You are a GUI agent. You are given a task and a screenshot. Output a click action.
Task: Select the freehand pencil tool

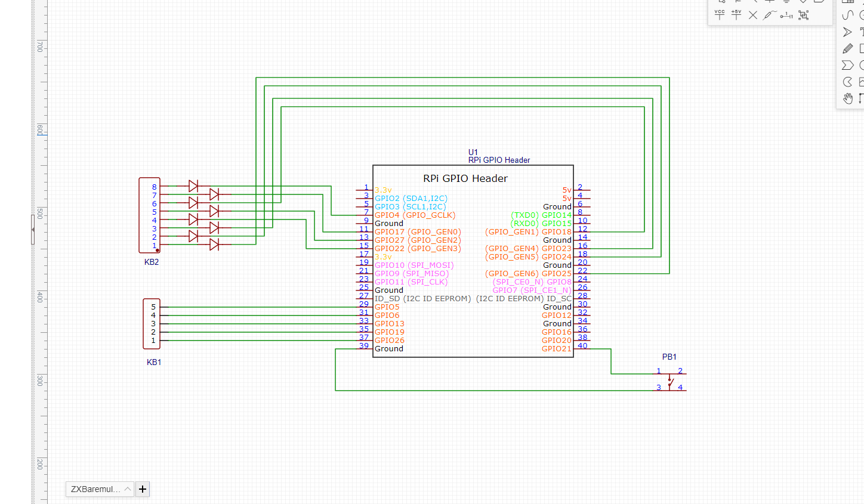[847, 48]
